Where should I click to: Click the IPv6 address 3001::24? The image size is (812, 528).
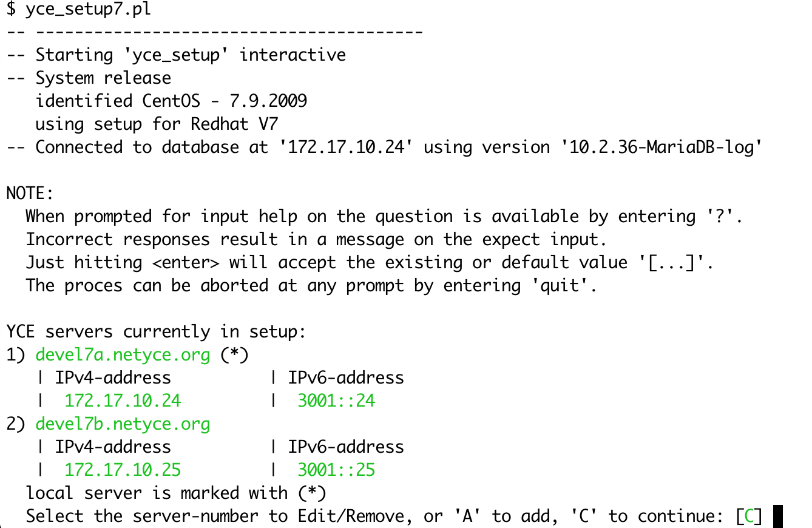tap(336, 401)
